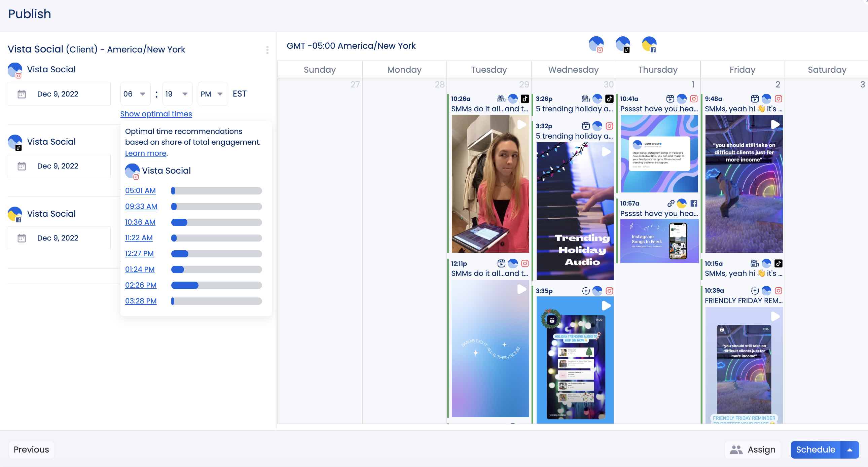Open the hour dropdown showing 06
The image size is (868, 467).
coord(135,94)
